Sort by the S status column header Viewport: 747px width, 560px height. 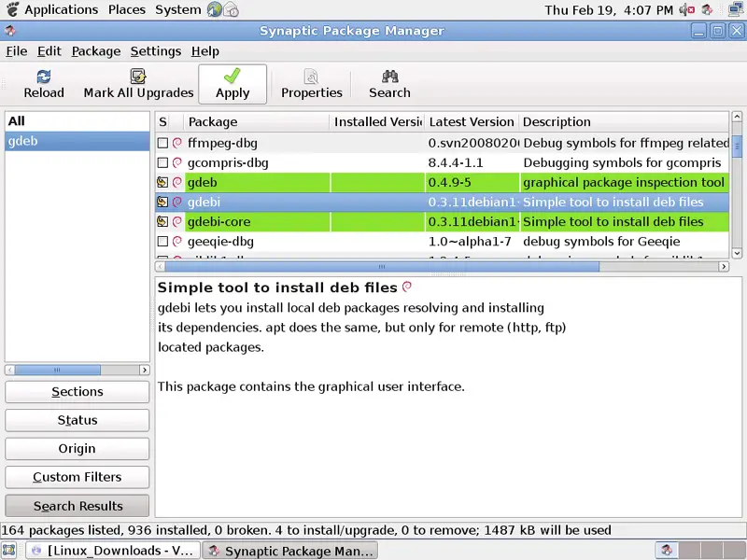[162, 122]
